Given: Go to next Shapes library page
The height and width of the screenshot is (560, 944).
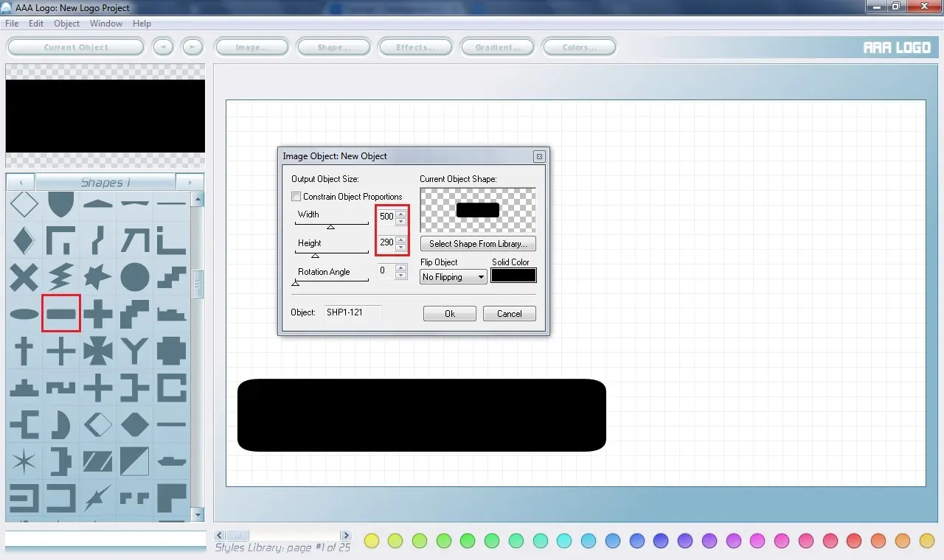Looking at the screenshot, I should 190,182.
